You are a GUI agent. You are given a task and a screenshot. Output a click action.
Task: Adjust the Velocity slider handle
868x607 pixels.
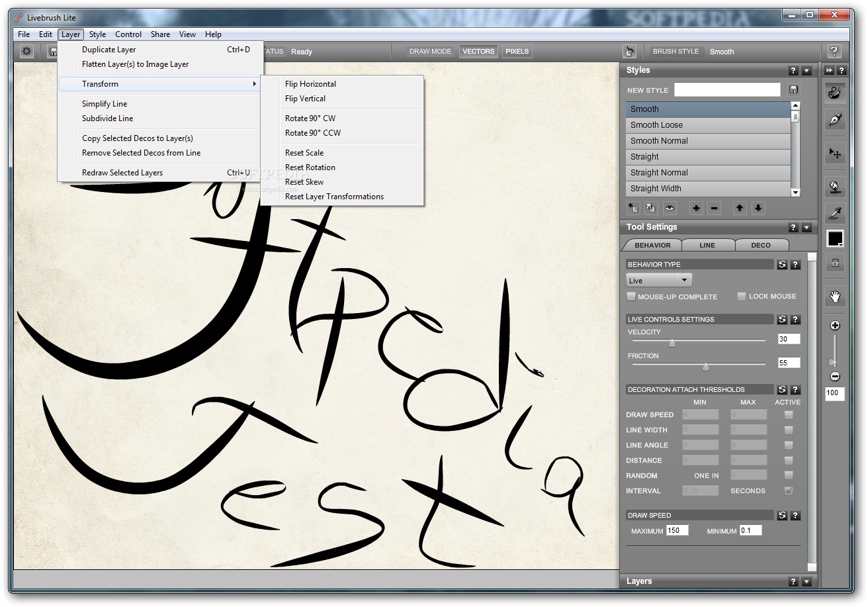[672, 343]
